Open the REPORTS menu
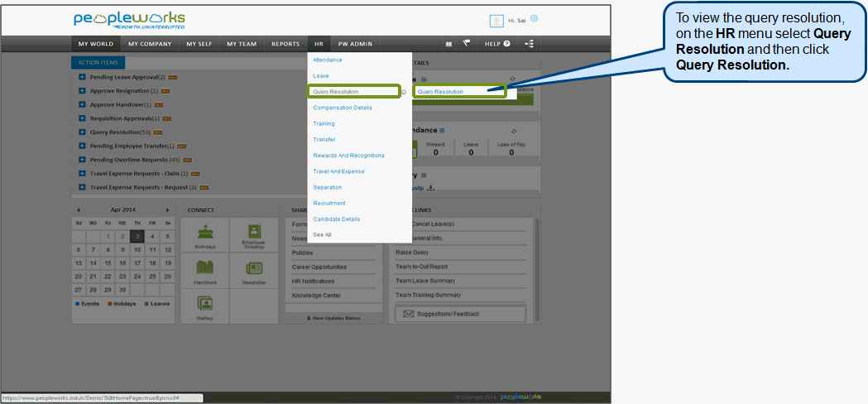Viewport: 868px width, 404px height. click(x=285, y=44)
